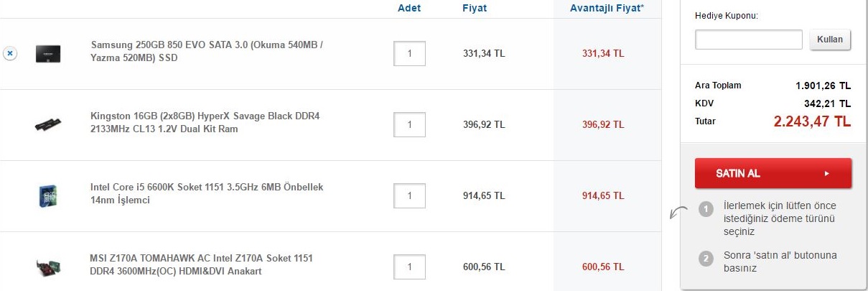The image size is (868, 291).
Task: Click the arrow on the SATIN AL button
Action: pyautogui.click(x=827, y=173)
